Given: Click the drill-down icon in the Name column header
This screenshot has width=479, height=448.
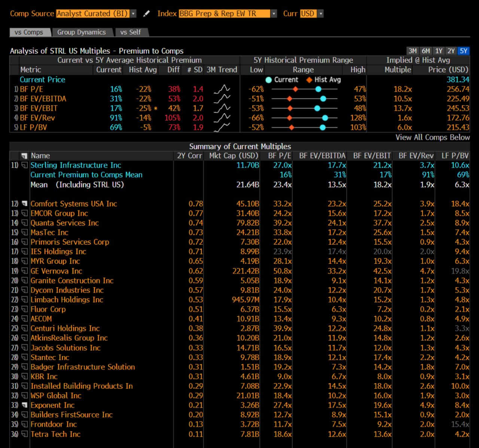Looking at the screenshot, I should [x=24, y=156].
